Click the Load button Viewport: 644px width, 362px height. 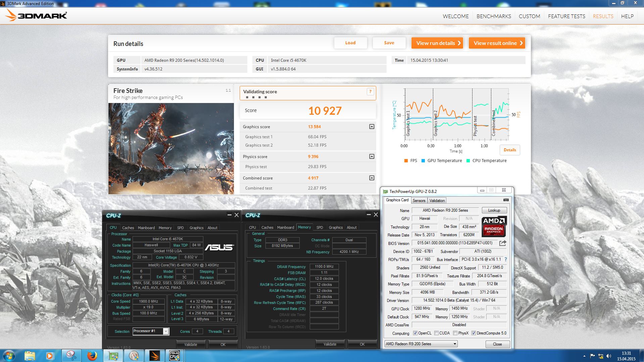(x=350, y=43)
